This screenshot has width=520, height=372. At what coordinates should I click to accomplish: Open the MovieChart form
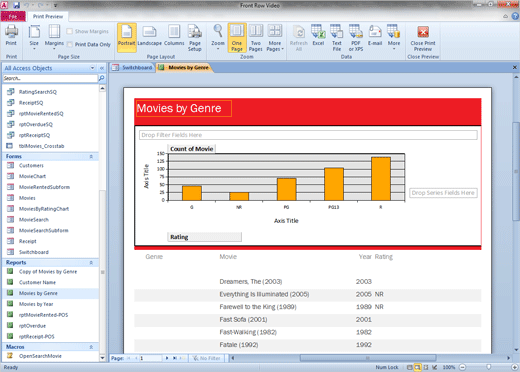[32, 176]
